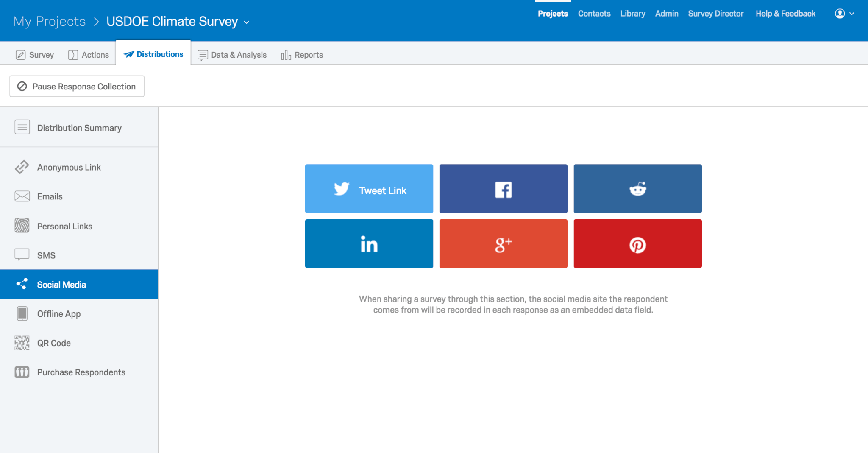
Task: Open Admin in top navigation
Action: click(667, 14)
